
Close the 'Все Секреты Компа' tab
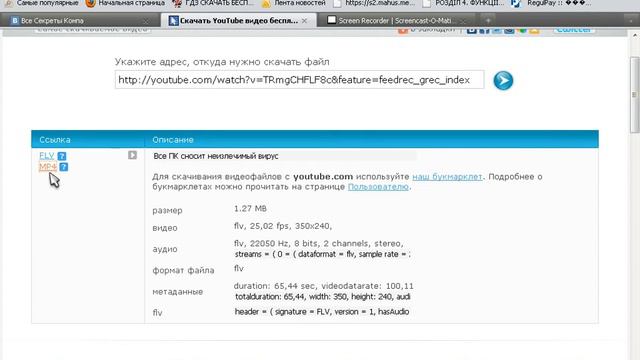(146, 20)
